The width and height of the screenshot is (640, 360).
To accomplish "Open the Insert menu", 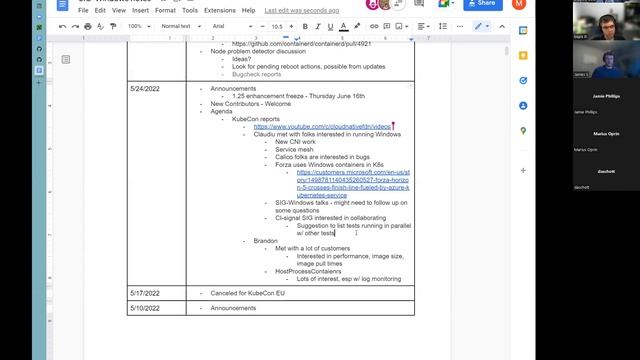I will point(140,11).
